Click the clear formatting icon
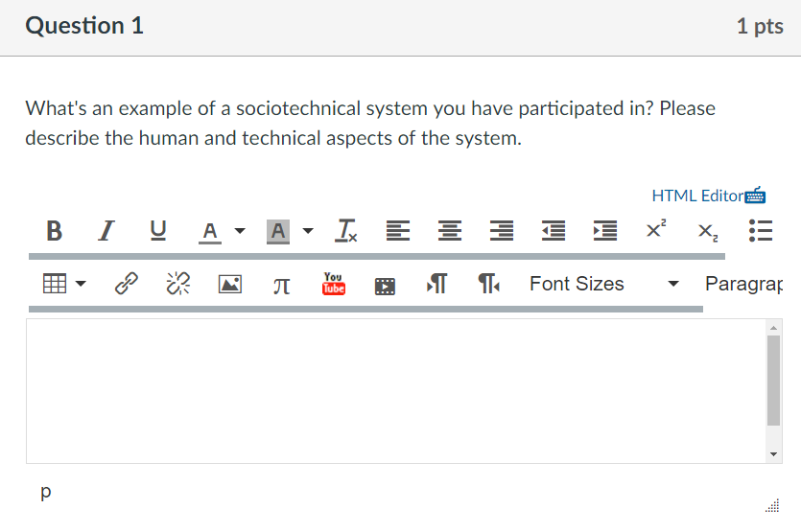This screenshot has height=532, width=801. click(345, 231)
